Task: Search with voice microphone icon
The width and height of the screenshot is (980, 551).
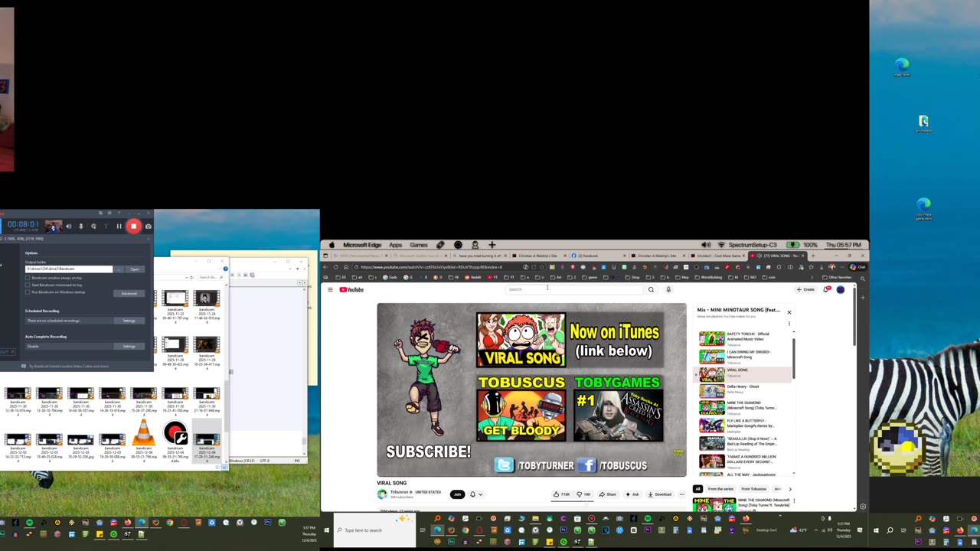Action: (x=668, y=289)
